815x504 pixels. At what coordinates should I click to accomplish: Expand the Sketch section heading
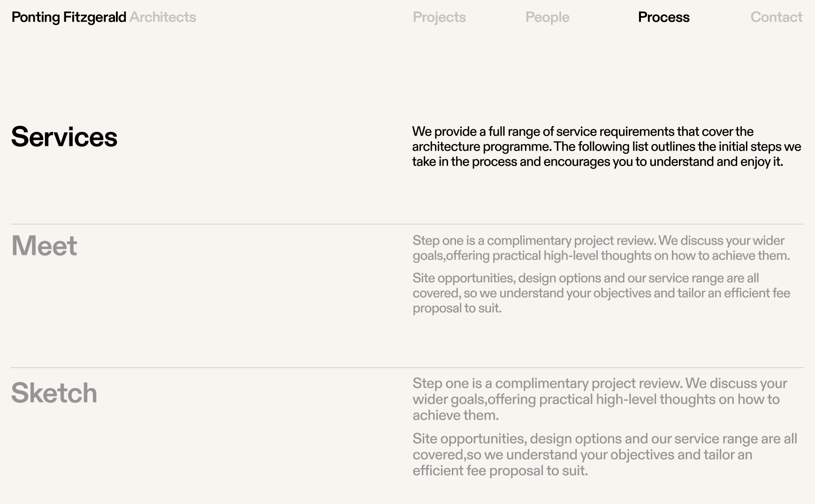(x=54, y=393)
